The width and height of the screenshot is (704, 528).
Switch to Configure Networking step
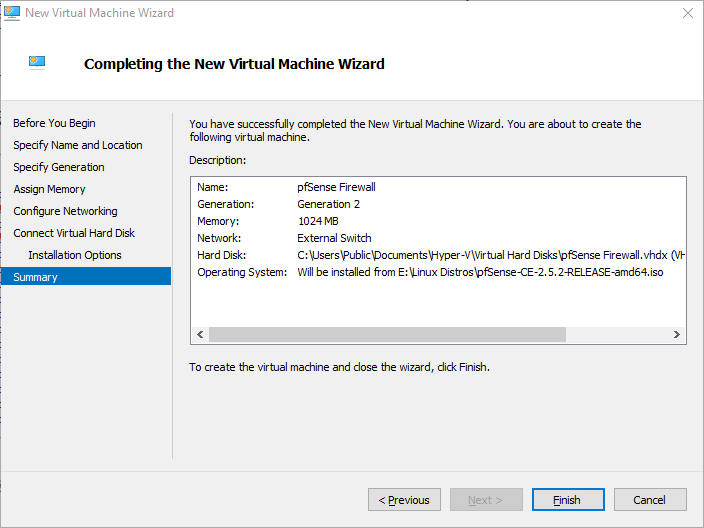[x=65, y=211]
